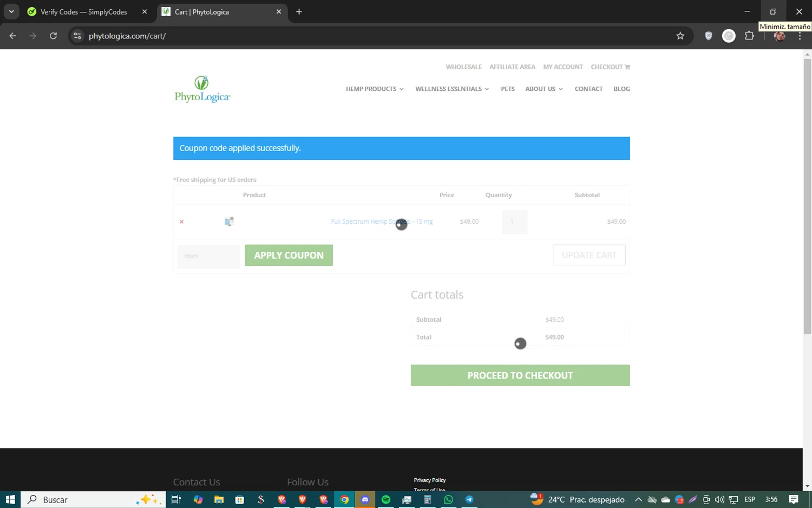Viewport: 812px width, 508px height.
Task: Open Chrome three-dot menu
Action: 800,36
